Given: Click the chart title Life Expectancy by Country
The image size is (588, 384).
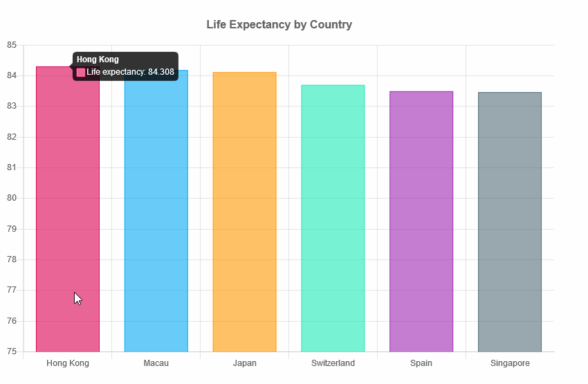Looking at the screenshot, I should [279, 25].
